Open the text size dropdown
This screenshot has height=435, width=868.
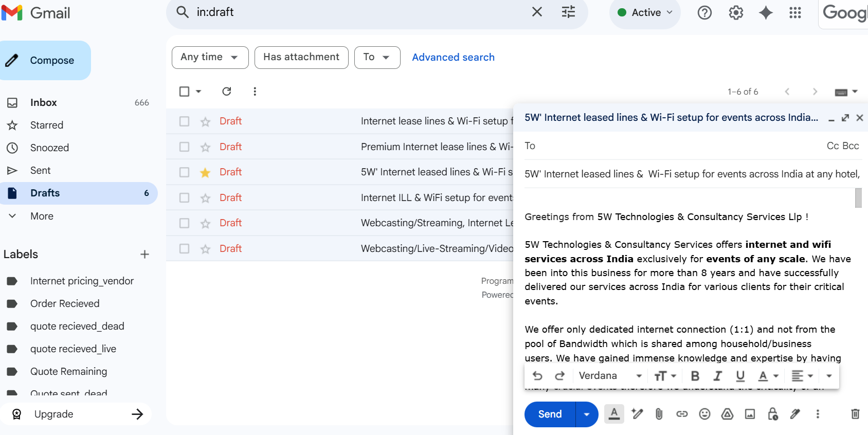point(665,376)
